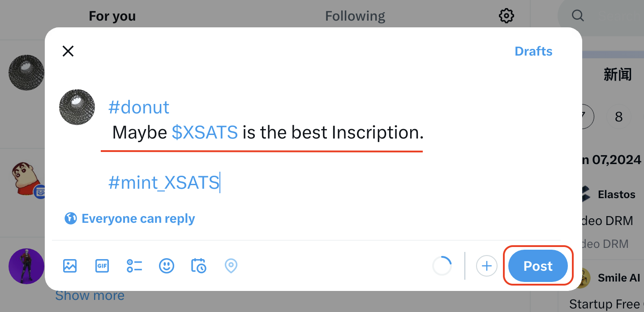The width and height of the screenshot is (644, 312).
Task: Click Show more below the dialog
Action: click(x=90, y=296)
